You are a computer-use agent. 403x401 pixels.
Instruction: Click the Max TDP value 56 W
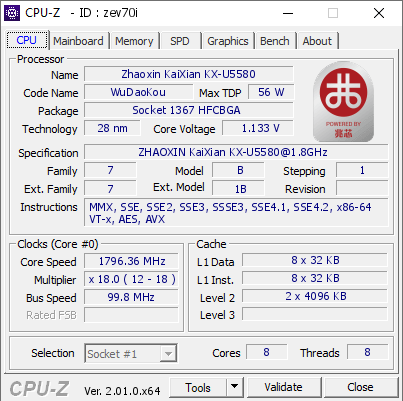[x=271, y=92]
